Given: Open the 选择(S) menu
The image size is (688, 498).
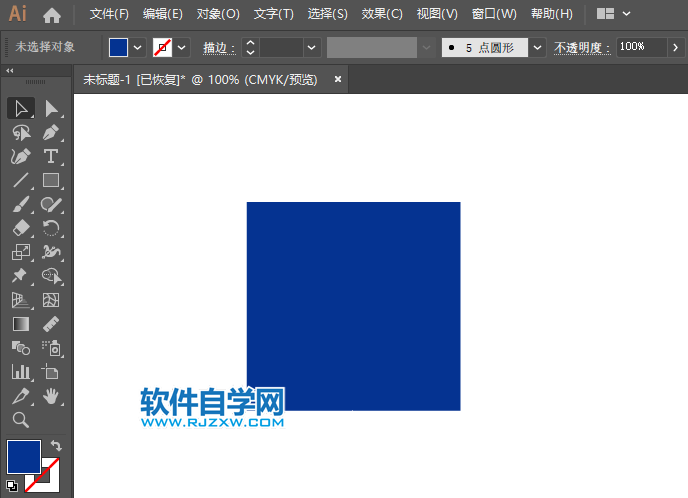Looking at the screenshot, I should pos(328,14).
